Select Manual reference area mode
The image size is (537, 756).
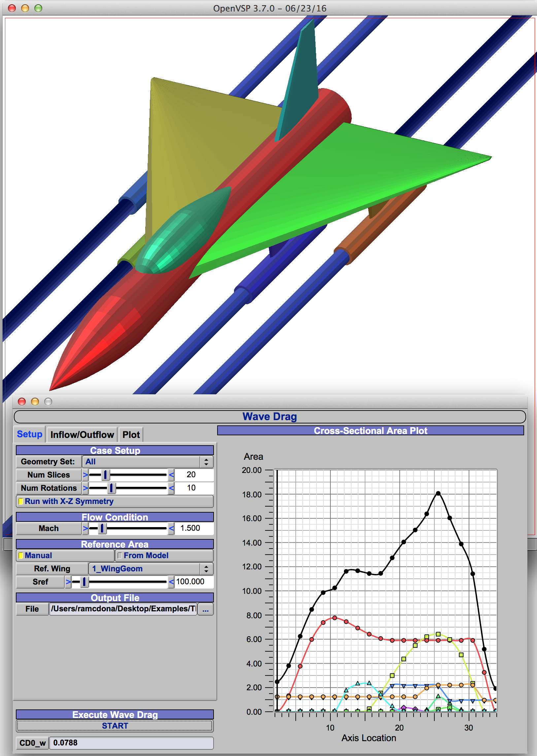pyautogui.click(x=65, y=556)
